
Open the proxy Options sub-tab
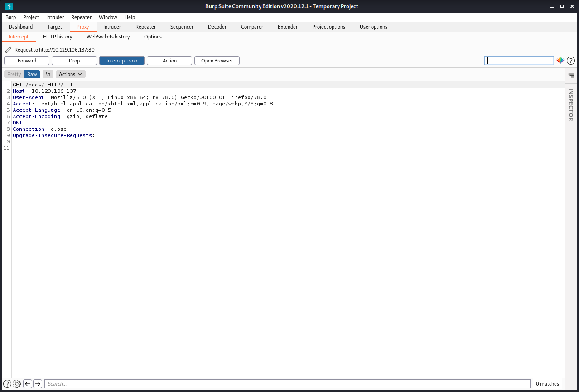point(153,37)
